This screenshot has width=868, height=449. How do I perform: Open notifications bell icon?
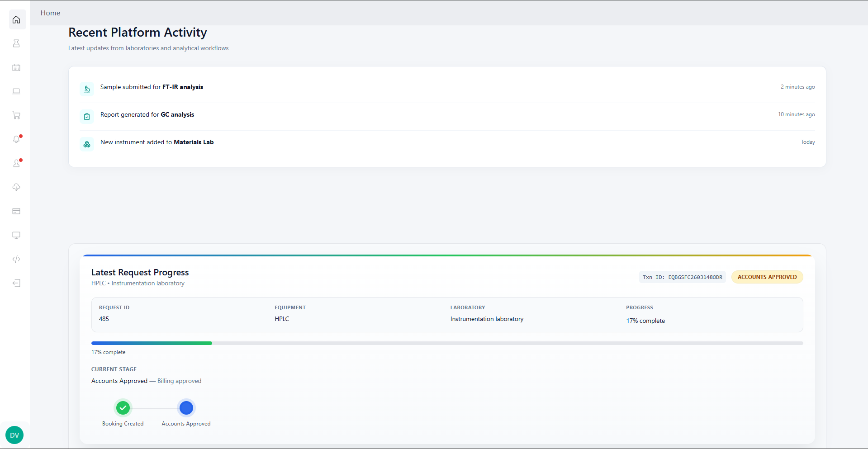point(16,139)
